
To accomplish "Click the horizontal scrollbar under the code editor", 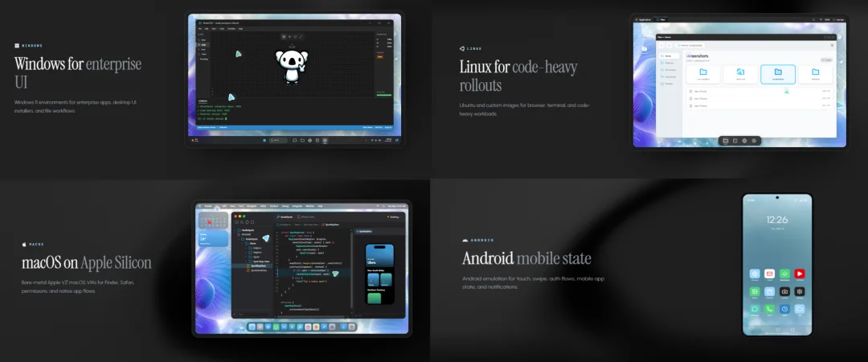I will tap(310, 316).
